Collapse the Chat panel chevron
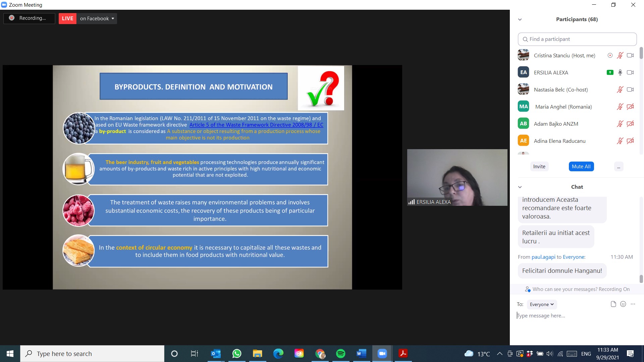644x362 pixels. 520,187
